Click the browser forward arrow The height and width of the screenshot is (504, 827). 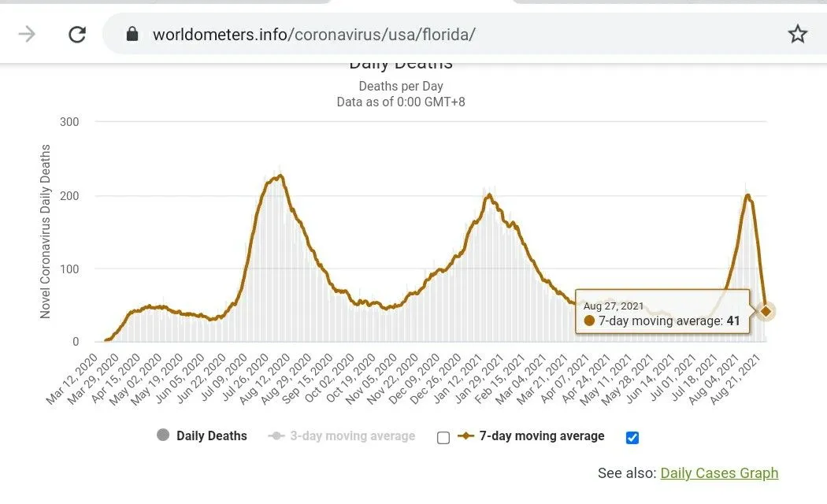[x=28, y=34]
